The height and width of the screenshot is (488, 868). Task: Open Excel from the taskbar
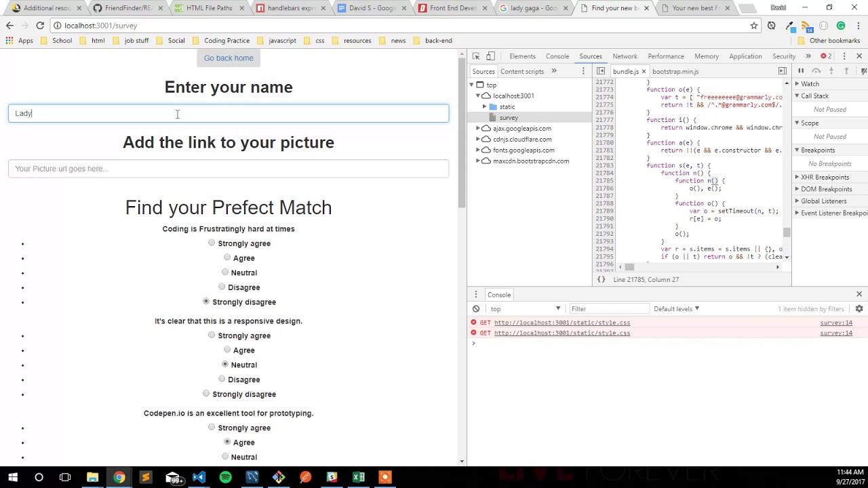tap(358, 477)
